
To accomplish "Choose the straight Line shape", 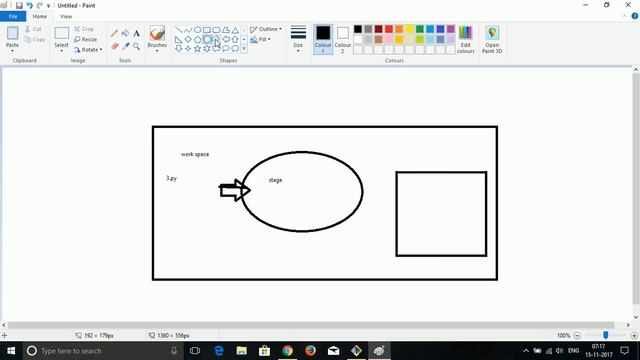I will click(x=179, y=30).
